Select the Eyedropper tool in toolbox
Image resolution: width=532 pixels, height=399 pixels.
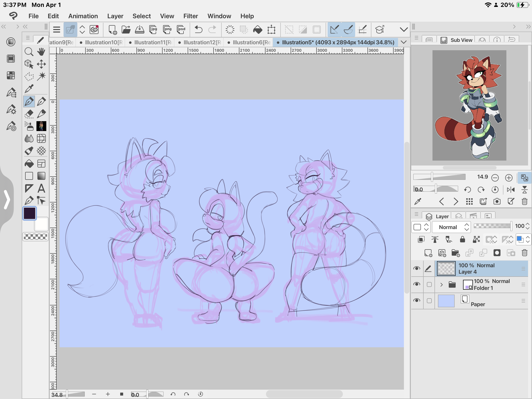[x=29, y=89]
